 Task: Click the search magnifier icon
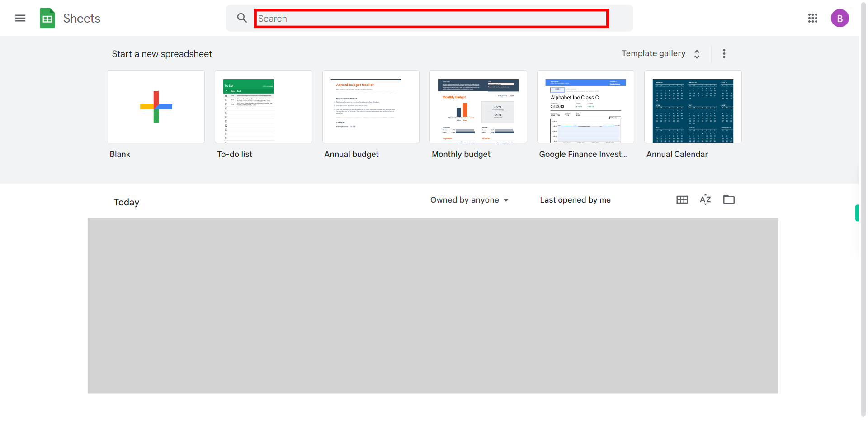(242, 18)
